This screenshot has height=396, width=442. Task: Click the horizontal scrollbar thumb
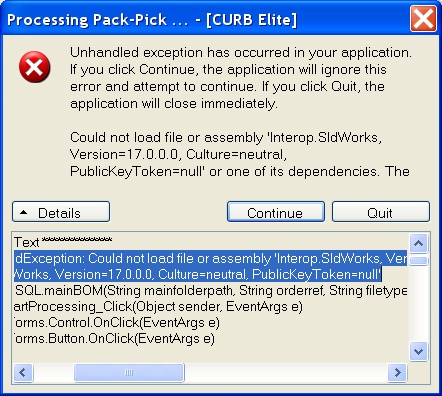point(129,372)
